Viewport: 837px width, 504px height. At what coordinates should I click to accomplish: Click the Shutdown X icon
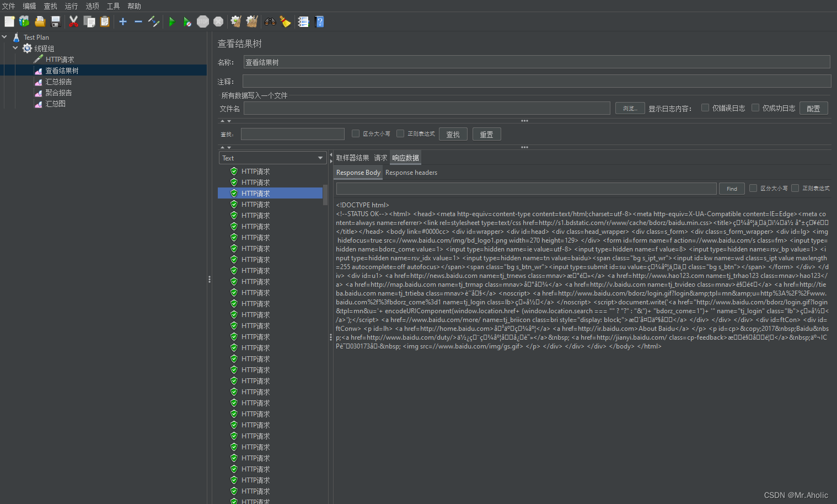(x=218, y=22)
